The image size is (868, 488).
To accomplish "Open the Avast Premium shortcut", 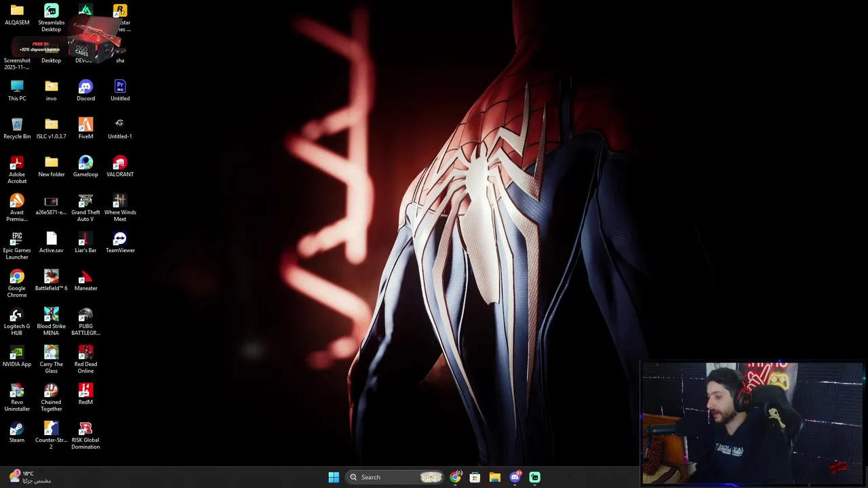I will coord(17,207).
